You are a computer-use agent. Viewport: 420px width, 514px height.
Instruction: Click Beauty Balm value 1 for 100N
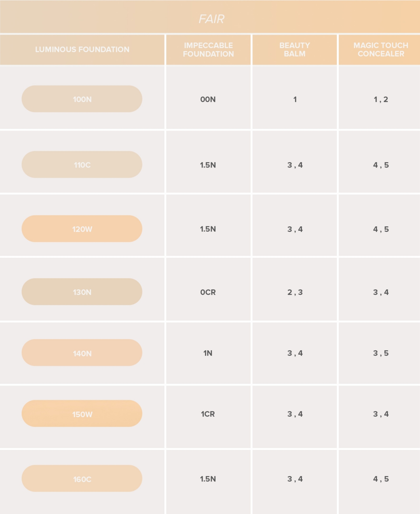coord(295,99)
